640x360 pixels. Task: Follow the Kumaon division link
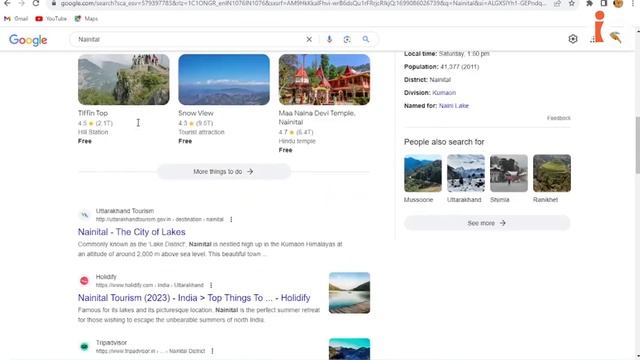click(444, 93)
